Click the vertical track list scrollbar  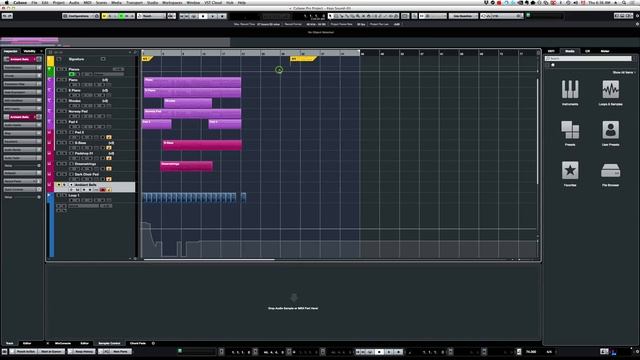(x=538, y=131)
